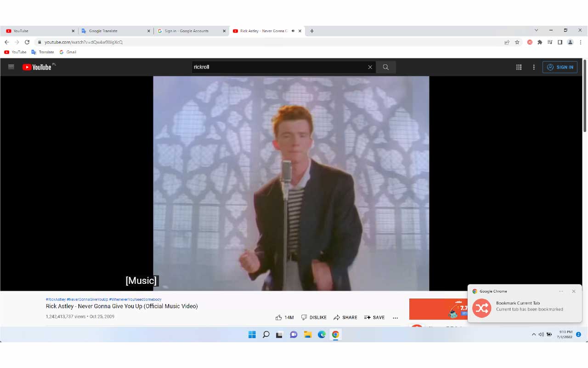Click the video title text
This screenshot has width=588, height=368.
click(122, 306)
